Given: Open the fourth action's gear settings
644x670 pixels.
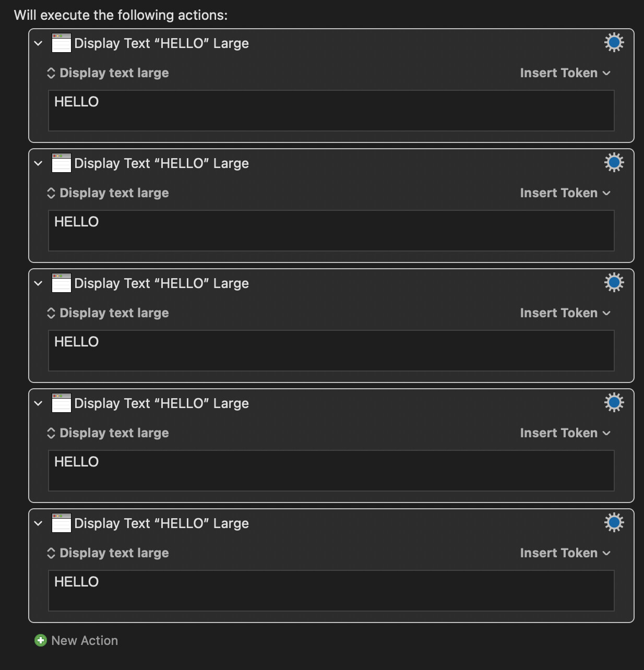Looking at the screenshot, I should 614,402.
